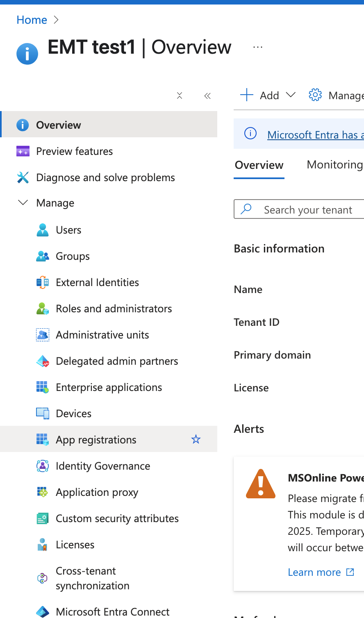
Task: Open Overview in the sidebar menu
Action: coord(109,124)
